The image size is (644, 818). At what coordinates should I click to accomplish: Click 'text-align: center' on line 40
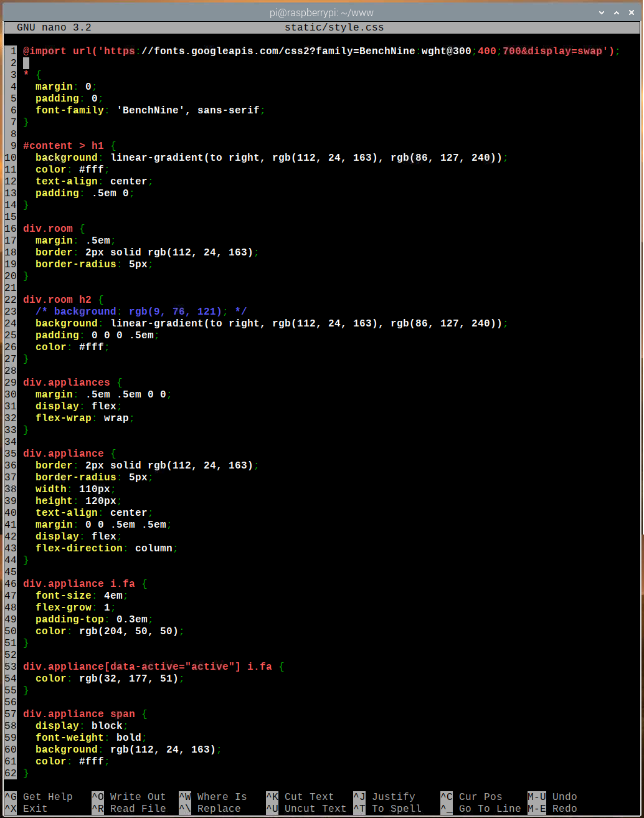(x=95, y=513)
